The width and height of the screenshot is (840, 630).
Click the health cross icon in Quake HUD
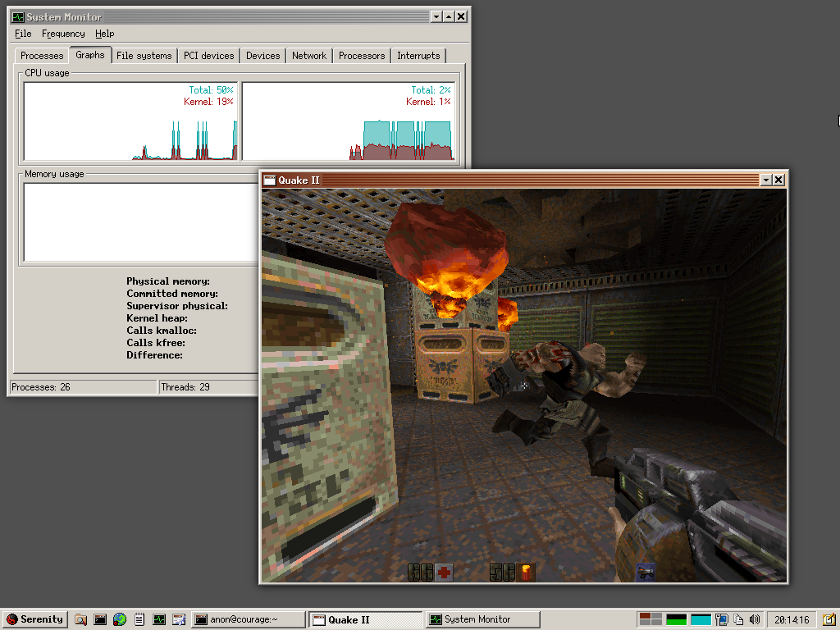coord(444,572)
